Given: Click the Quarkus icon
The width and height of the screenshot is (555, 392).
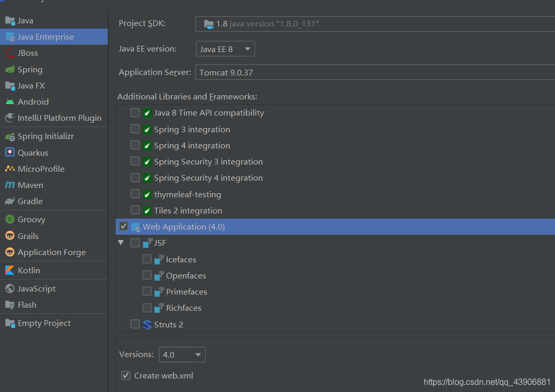Looking at the screenshot, I should 10,153.
